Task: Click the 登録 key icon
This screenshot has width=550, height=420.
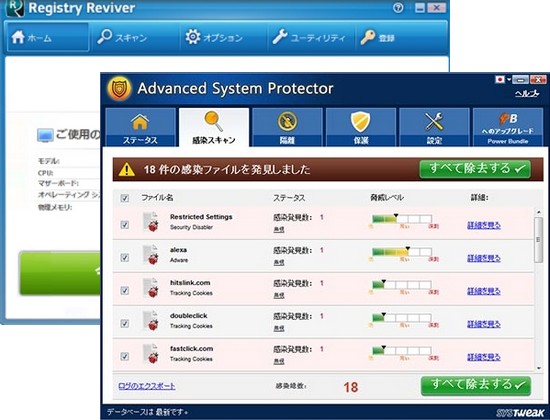Action: pos(368,37)
